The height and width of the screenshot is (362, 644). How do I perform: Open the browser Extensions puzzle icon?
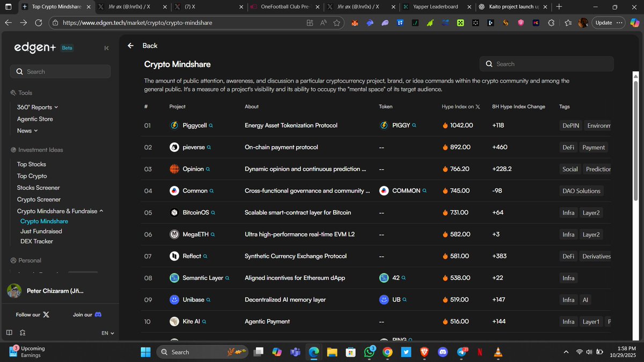point(551,23)
